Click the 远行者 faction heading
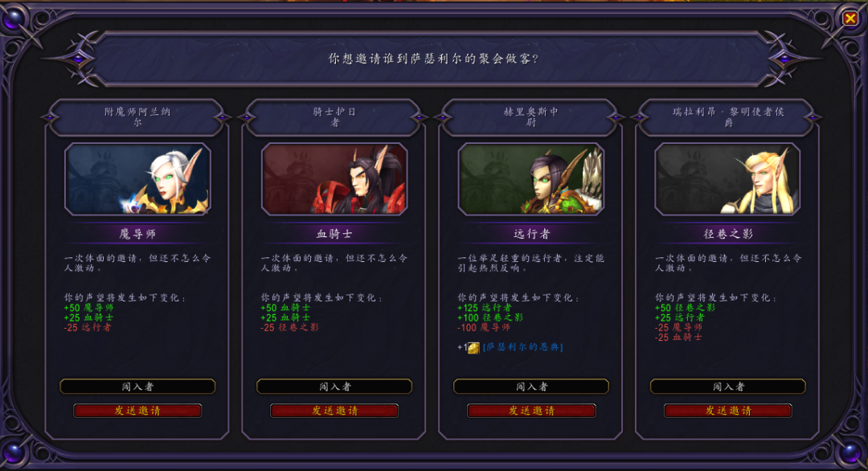The image size is (868, 471). pos(531,234)
